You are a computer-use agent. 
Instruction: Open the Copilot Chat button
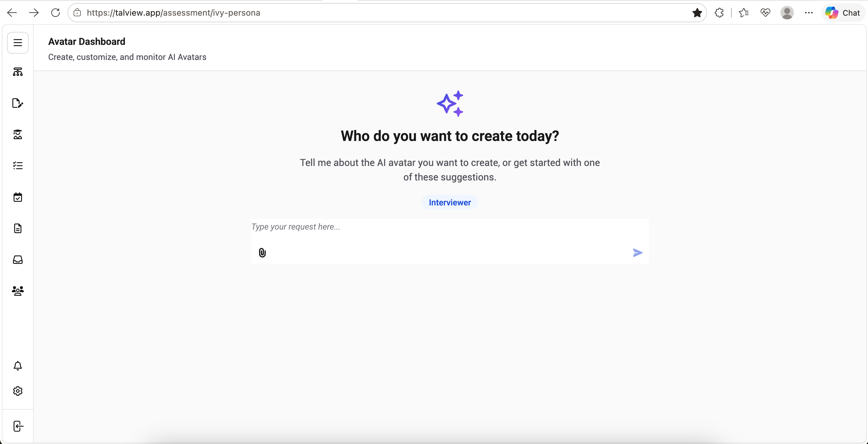[843, 13]
